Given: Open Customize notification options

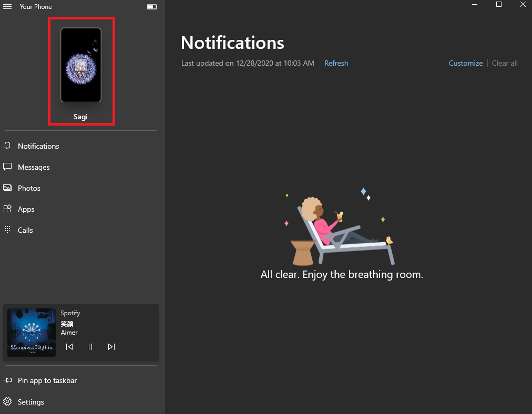Looking at the screenshot, I should pos(466,63).
